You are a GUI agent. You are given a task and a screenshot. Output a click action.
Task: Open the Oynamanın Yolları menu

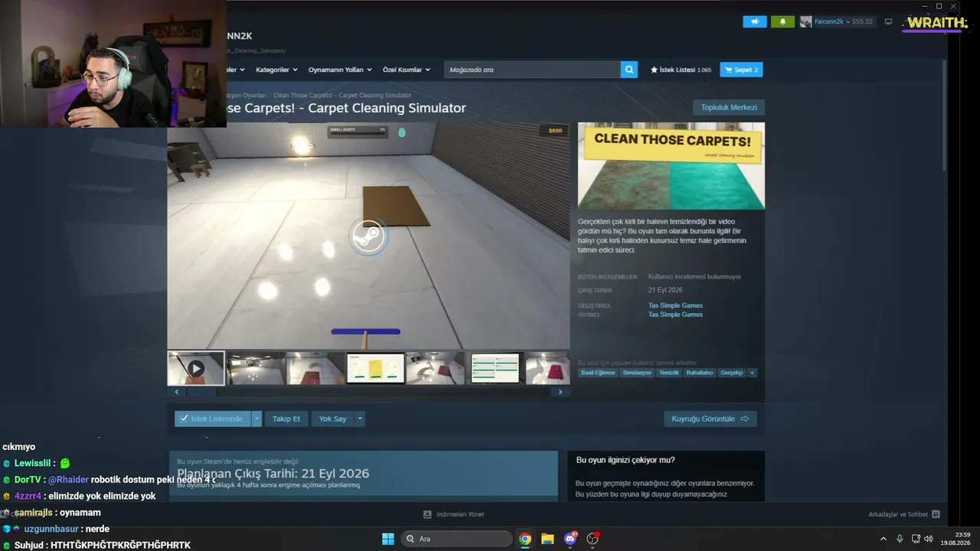click(x=340, y=70)
